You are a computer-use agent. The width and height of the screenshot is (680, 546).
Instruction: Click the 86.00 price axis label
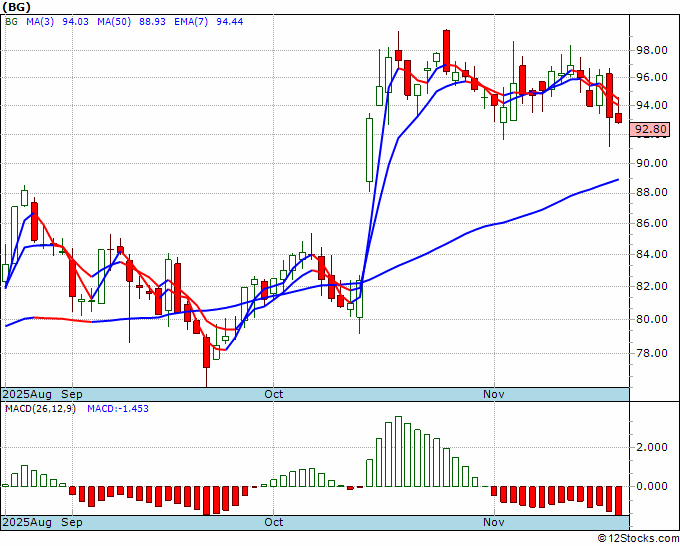click(x=651, y=223)
